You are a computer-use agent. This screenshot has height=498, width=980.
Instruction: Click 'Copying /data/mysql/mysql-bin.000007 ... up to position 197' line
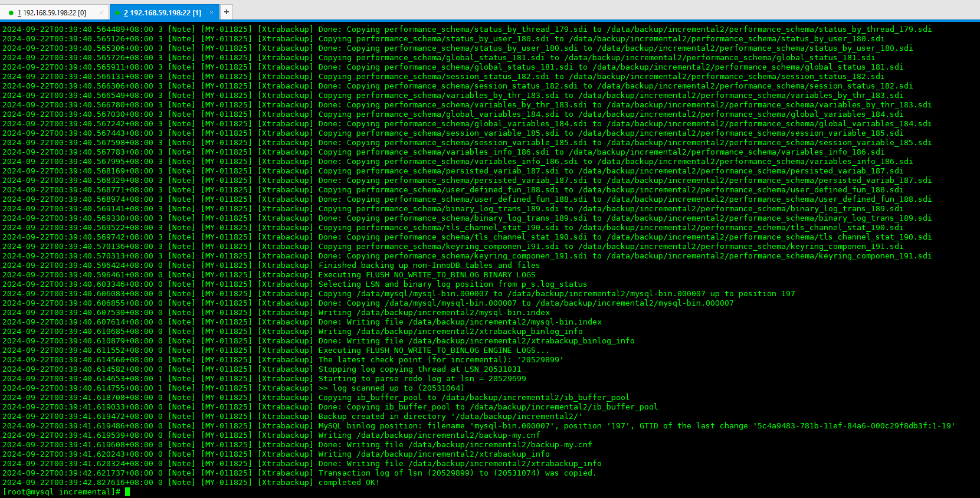coord(399,294)
